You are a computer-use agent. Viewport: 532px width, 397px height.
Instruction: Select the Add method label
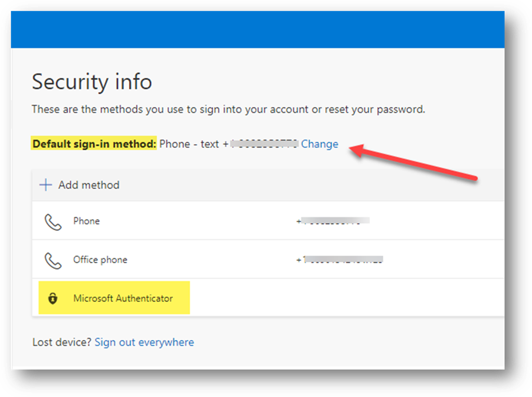pos(89,185)
